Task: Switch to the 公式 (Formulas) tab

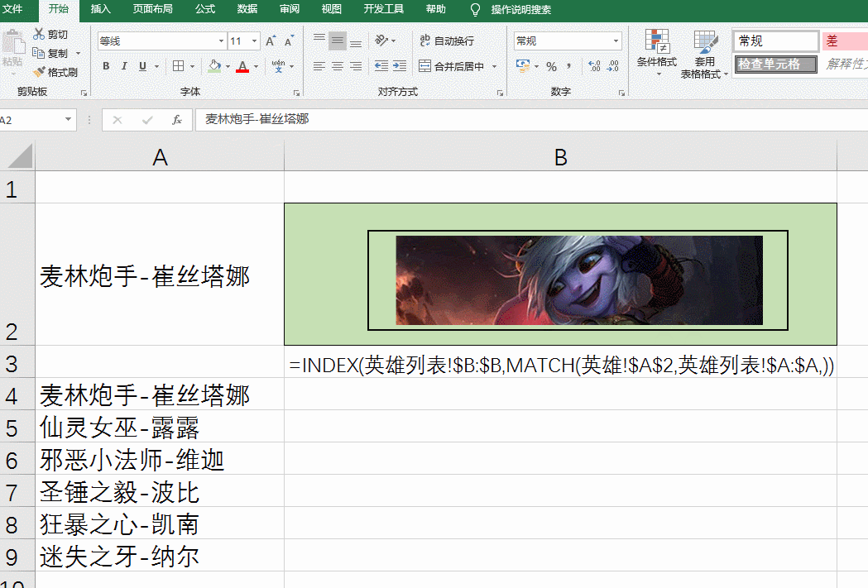Action: click(205, 9)
